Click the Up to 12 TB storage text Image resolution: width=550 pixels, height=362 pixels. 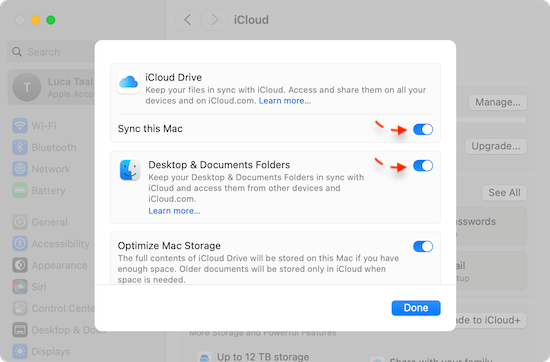[x=263, y=357]
